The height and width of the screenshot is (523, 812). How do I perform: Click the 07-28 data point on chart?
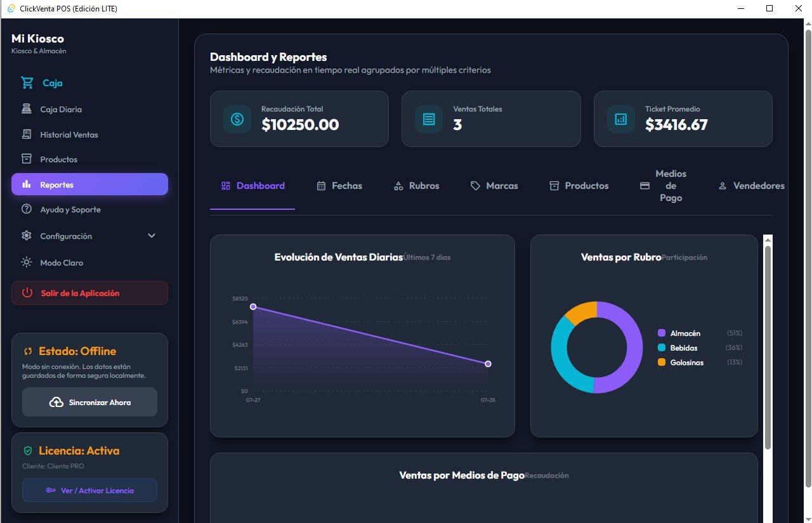point(488,364)
